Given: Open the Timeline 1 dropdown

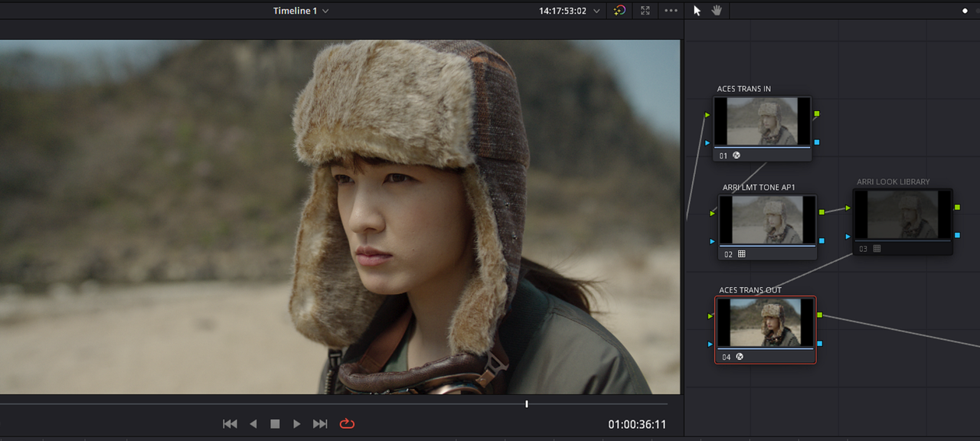Looking at the screenshot, I should (x=301, y=11).
